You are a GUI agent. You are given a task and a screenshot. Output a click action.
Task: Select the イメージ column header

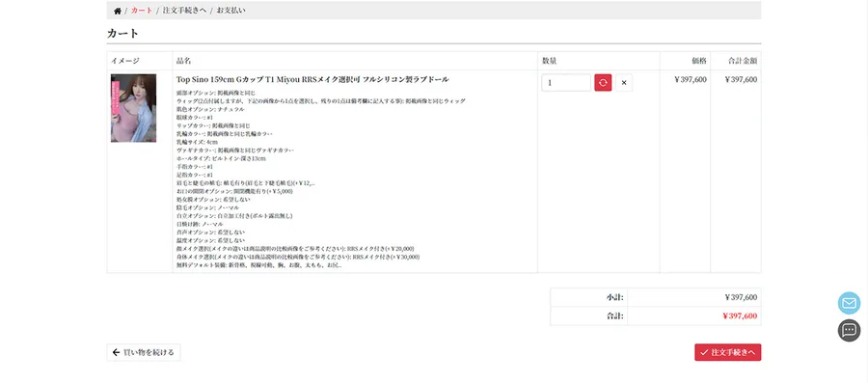[125, 61]
